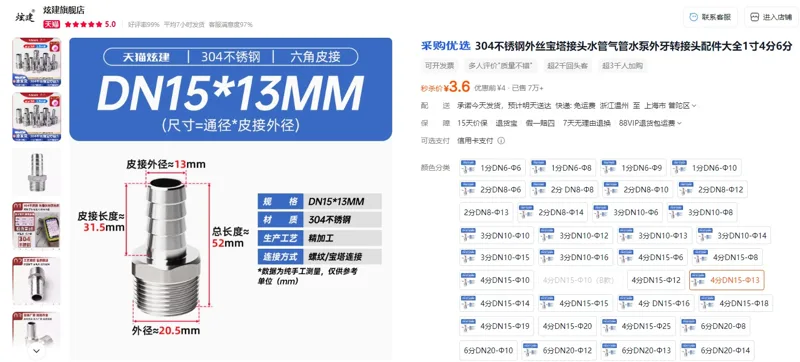Click the 采购优选 label
This screenshot has width=800, height=362.
tap(445, 46)
